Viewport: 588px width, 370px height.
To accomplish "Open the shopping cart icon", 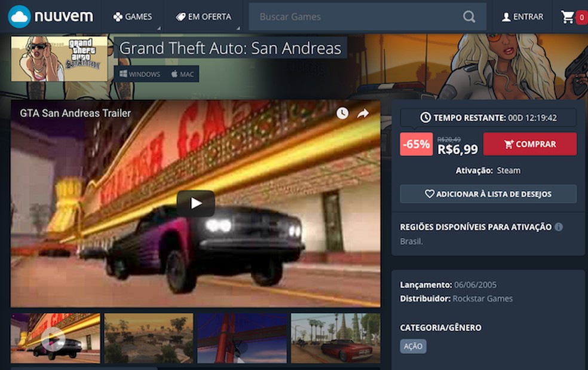I will click(x=567, y=17).
